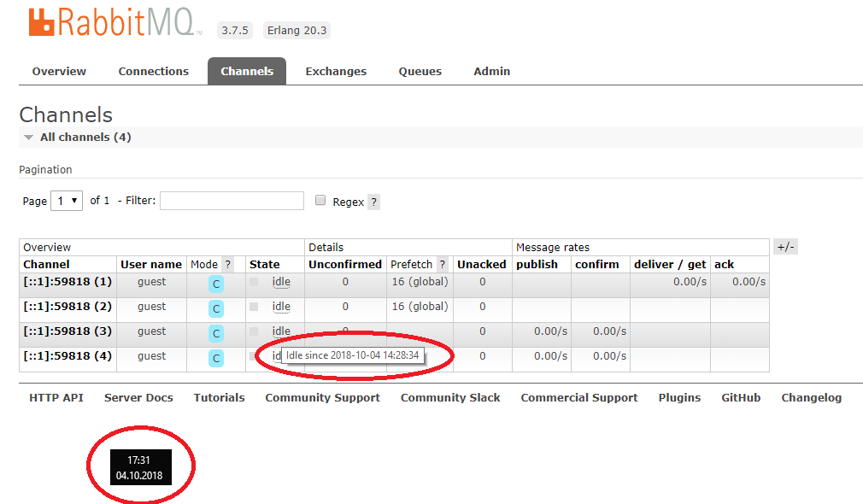Click guest user for channel (4)
The image size is (863, 504).
pos(151,356)
